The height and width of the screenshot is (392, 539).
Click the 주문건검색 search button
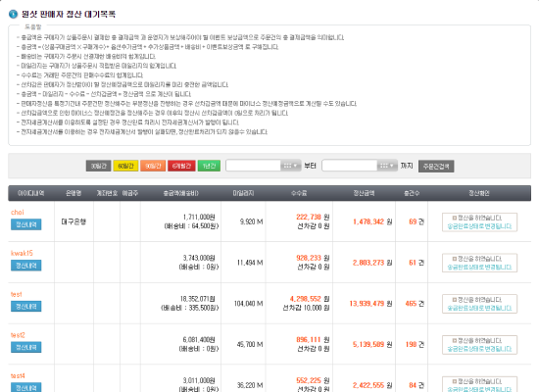tap(436, 166)
